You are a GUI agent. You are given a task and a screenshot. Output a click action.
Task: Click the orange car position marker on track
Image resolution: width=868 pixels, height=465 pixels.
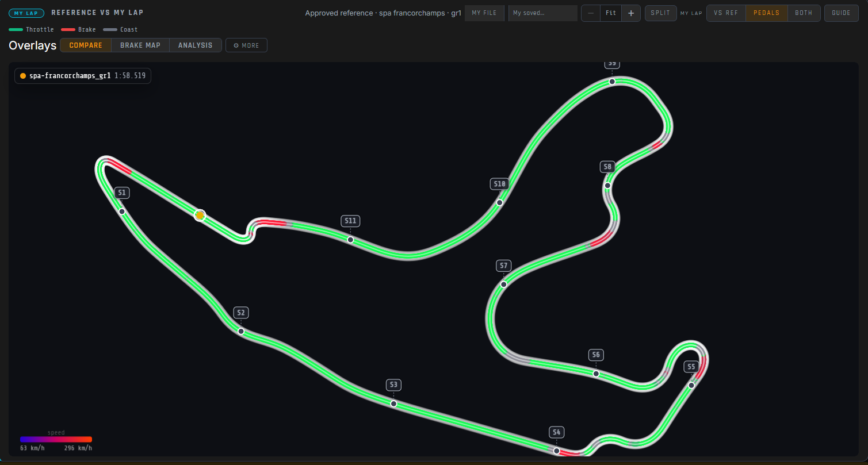pyautogui.click(x=200, y=216)
